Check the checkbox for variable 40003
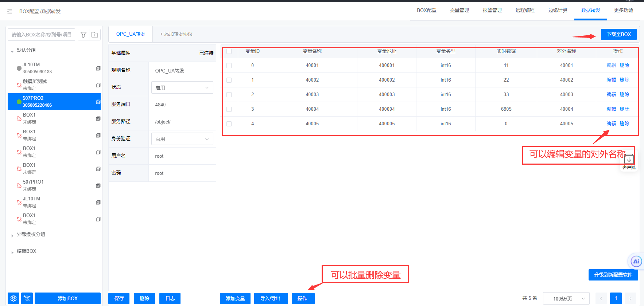Image resolution: width=644 pixels, height=306 pixels. click(229, 95)
